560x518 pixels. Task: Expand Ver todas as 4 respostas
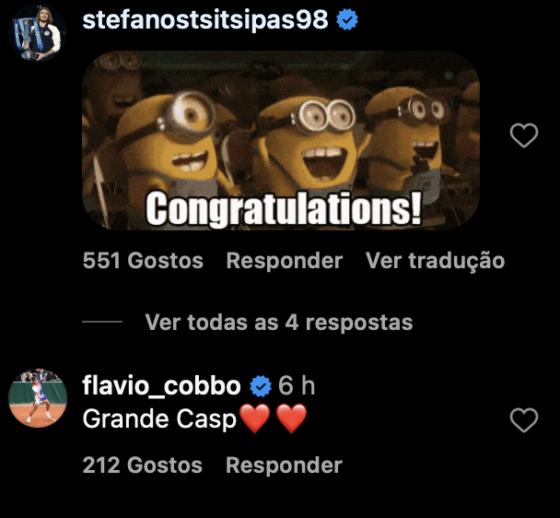(279, 322)
